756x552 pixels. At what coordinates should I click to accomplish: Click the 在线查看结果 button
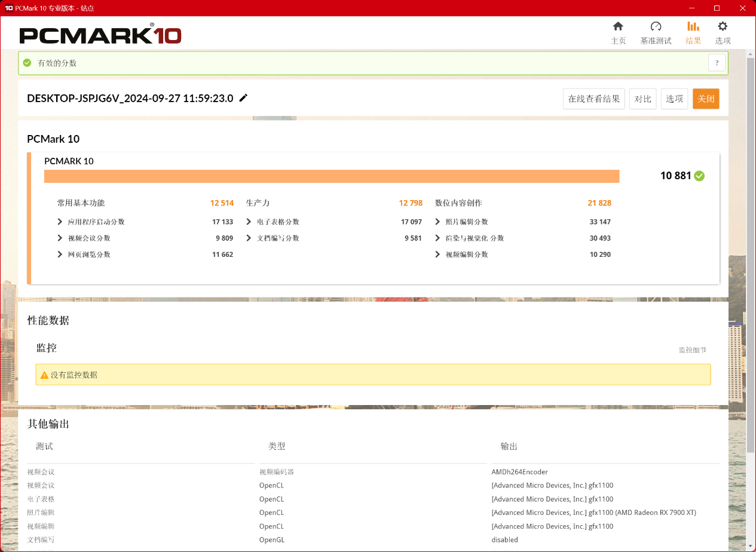point(593,99)
